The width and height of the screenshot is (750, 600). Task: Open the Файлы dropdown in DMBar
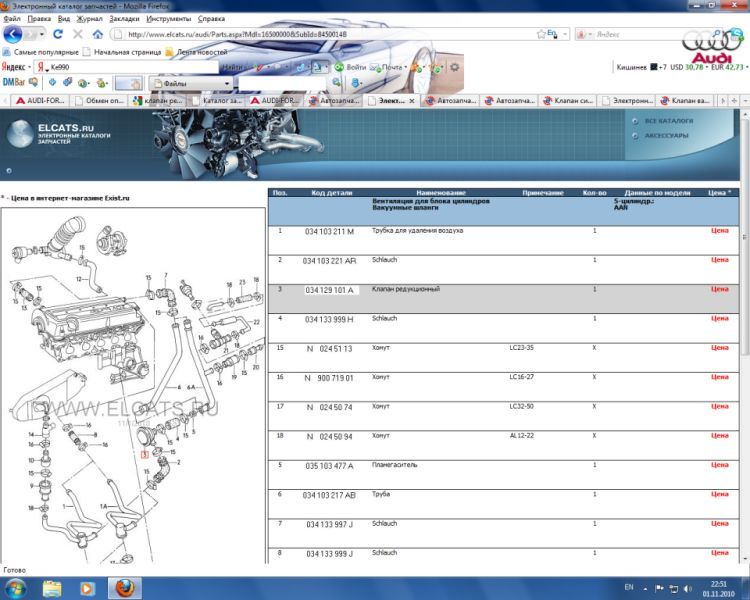pyautogui.click(x=191, y=83)
